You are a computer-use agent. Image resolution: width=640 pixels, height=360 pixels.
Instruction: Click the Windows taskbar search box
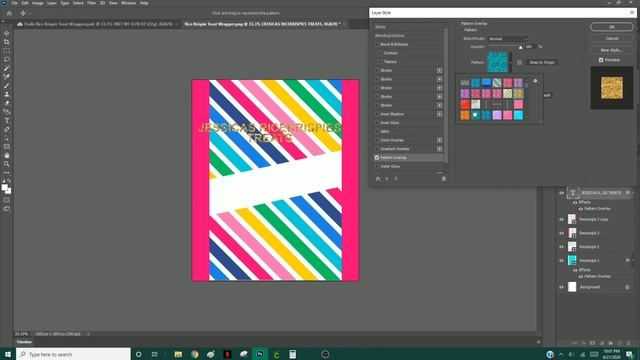click(x=73, y=354)
